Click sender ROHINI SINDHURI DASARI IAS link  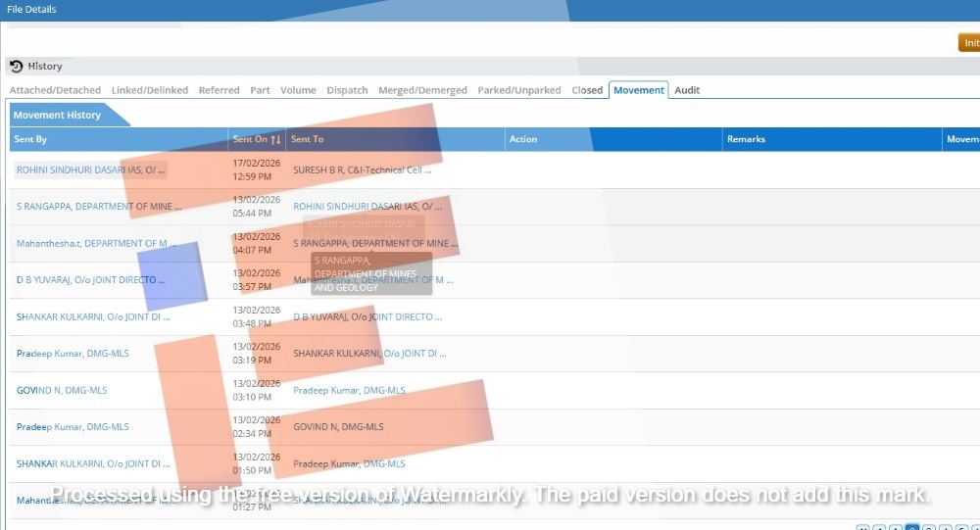(91, 169)
